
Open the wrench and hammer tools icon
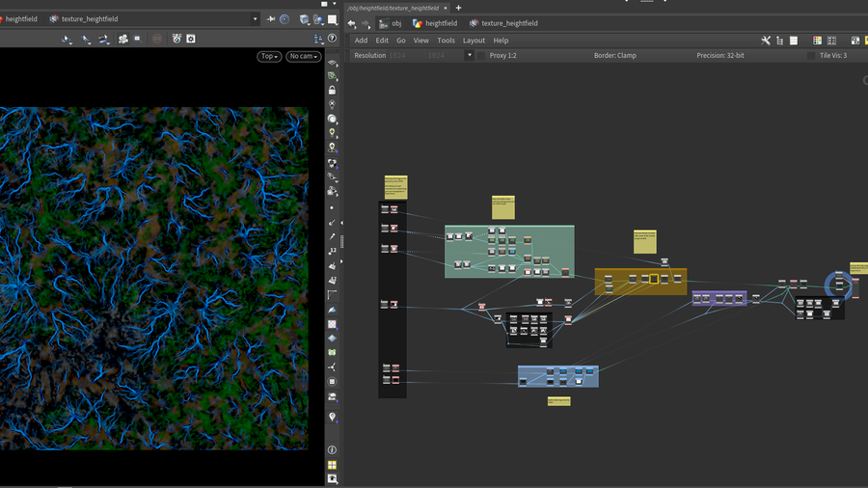(766, 41)
